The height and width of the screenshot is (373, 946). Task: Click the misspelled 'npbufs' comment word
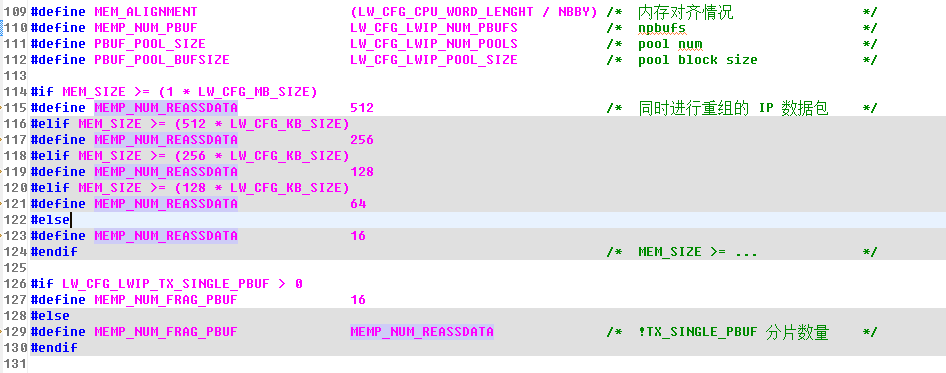point(662,28)
